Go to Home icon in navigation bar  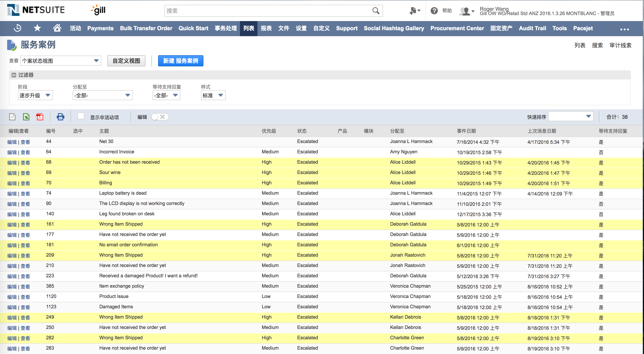[57, 28]
